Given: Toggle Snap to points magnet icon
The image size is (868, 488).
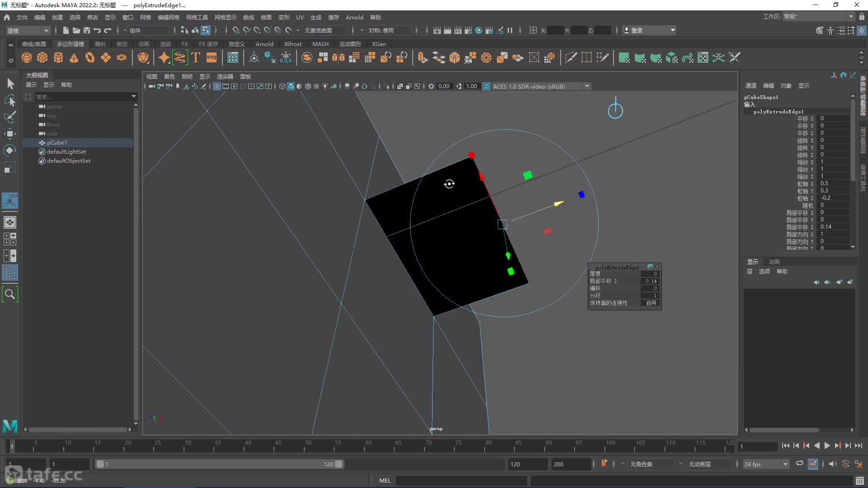Looking at the screenshot, I should (x=257, y=30).
